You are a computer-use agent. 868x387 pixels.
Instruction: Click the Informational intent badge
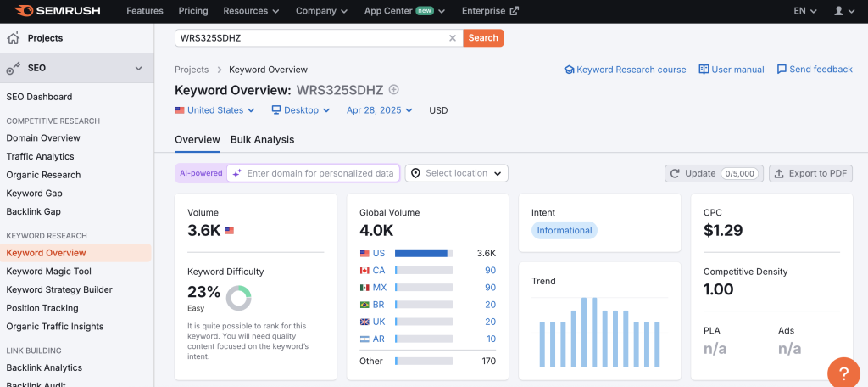[x=565, y=231]
